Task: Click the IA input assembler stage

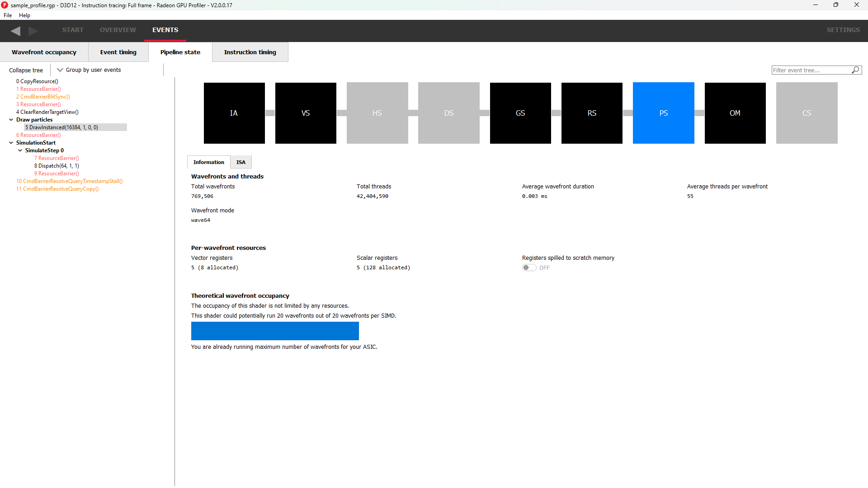Action: (234, 113)
